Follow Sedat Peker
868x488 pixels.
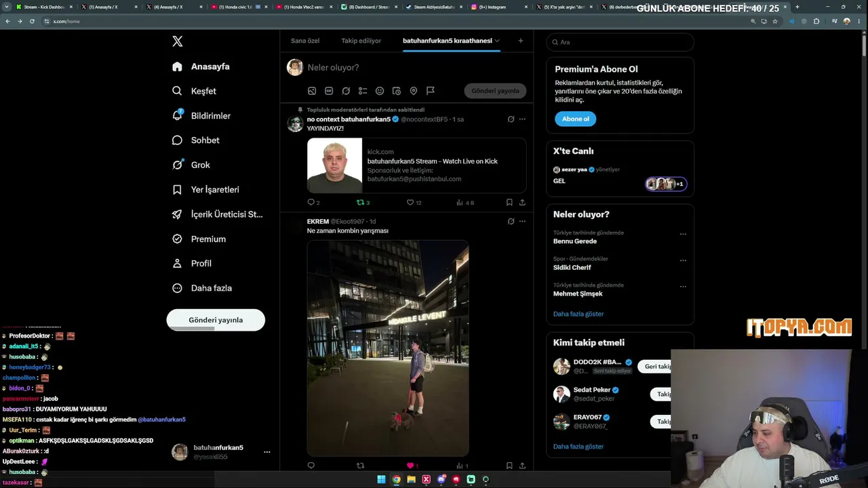point(662,394)
